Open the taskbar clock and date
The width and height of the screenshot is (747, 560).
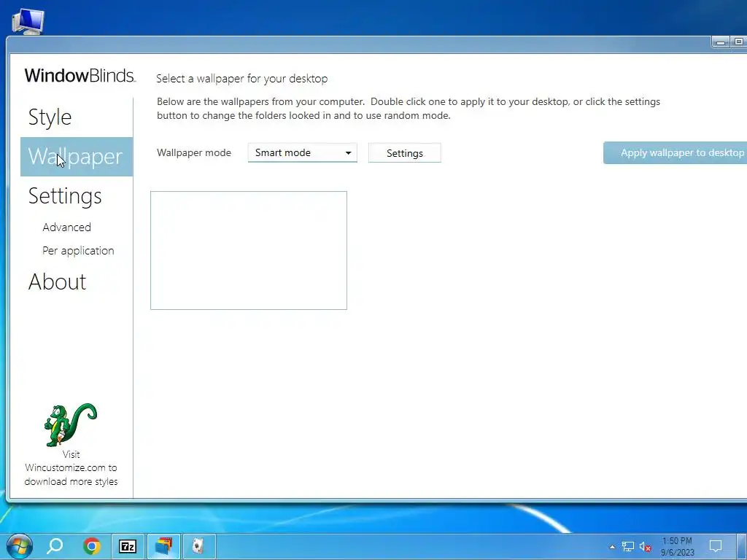click(x=678, y=547)
